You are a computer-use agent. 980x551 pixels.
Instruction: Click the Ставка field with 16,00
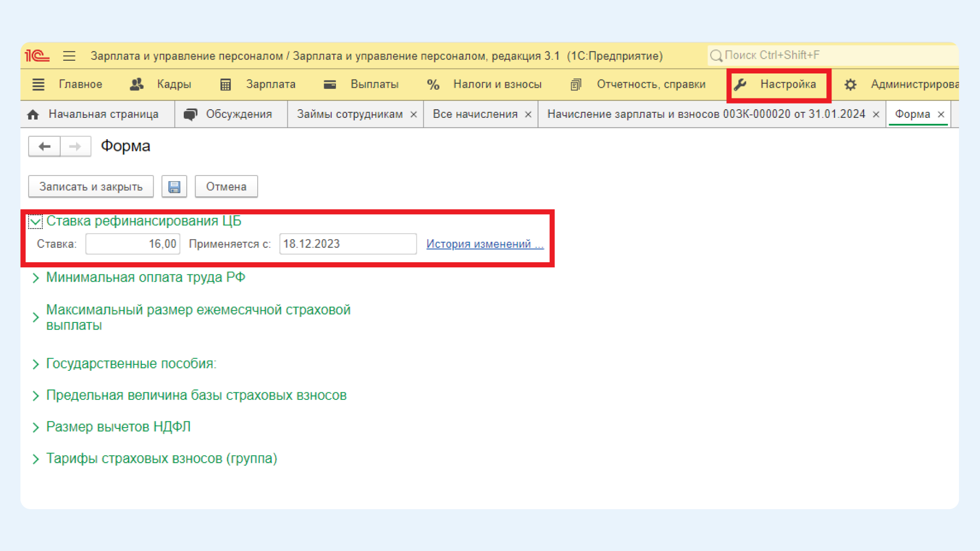(133, 244)
